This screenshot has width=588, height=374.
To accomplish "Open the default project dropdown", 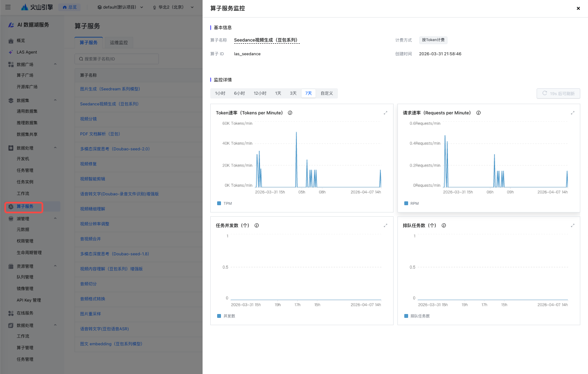I will click(120, 7).
